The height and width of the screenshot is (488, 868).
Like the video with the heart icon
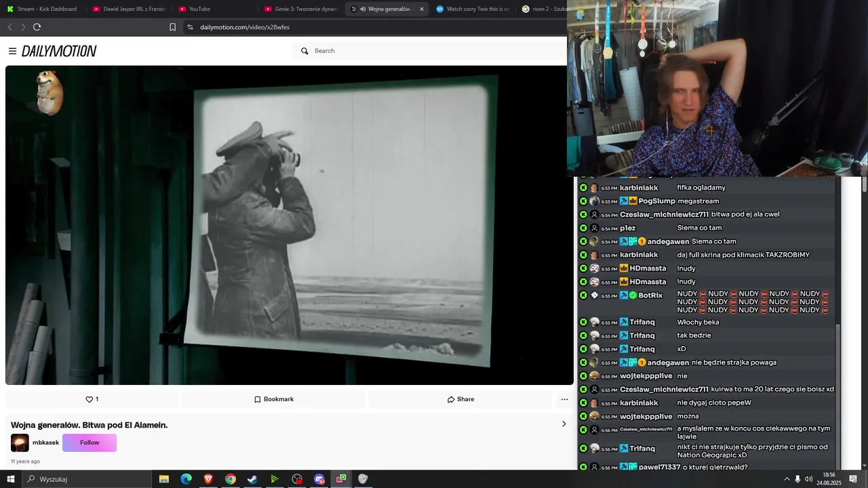coord(92,399)
